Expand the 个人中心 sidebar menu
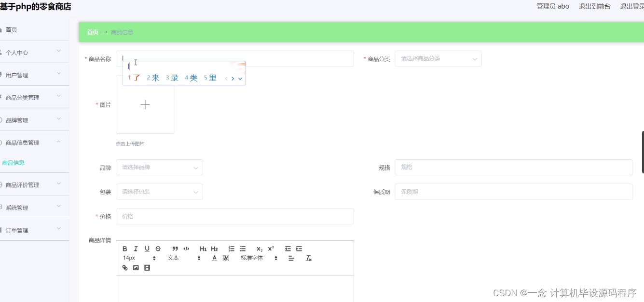The height and width of the screenshot is (302, 644). pos(34,52)
